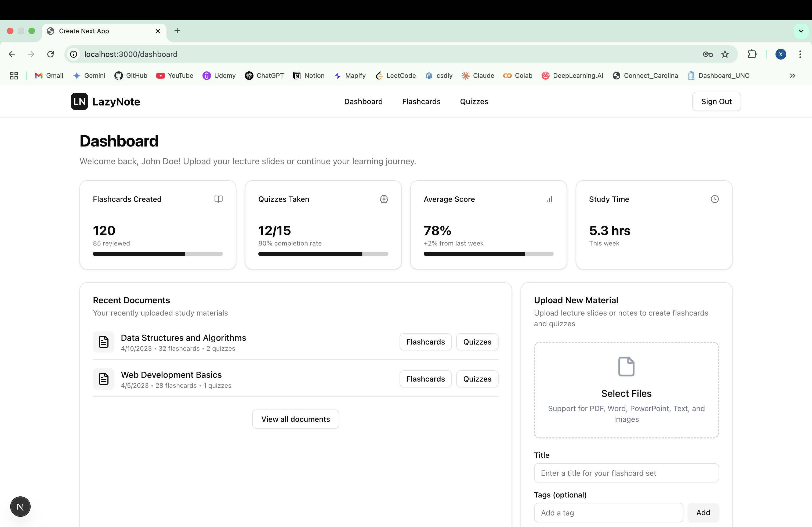Open the Quizzes nav item
812x527 pixels.
tap(474, 102)
